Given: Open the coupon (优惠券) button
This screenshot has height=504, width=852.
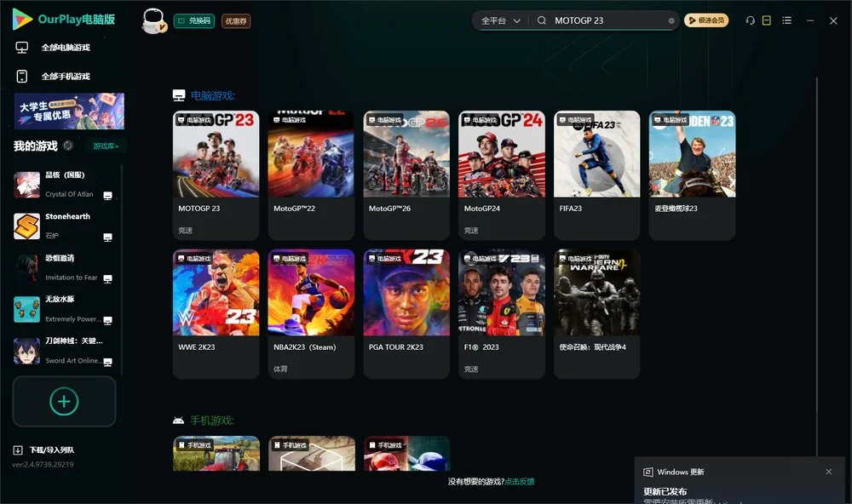Looking at the screenshot, I should [236, 20].
